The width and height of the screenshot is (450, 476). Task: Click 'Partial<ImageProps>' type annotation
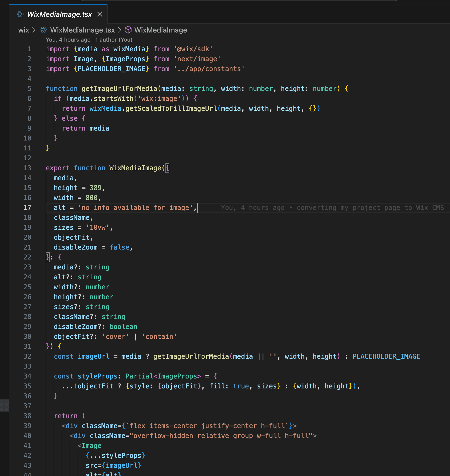tap(163, 376)
